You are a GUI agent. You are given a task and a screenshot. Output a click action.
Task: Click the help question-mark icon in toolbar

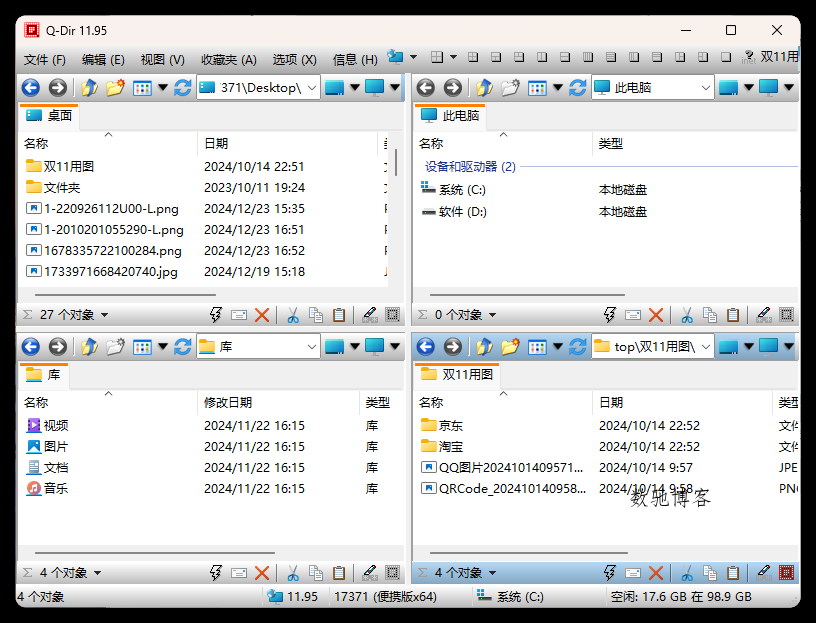click(x=748, y=57)
